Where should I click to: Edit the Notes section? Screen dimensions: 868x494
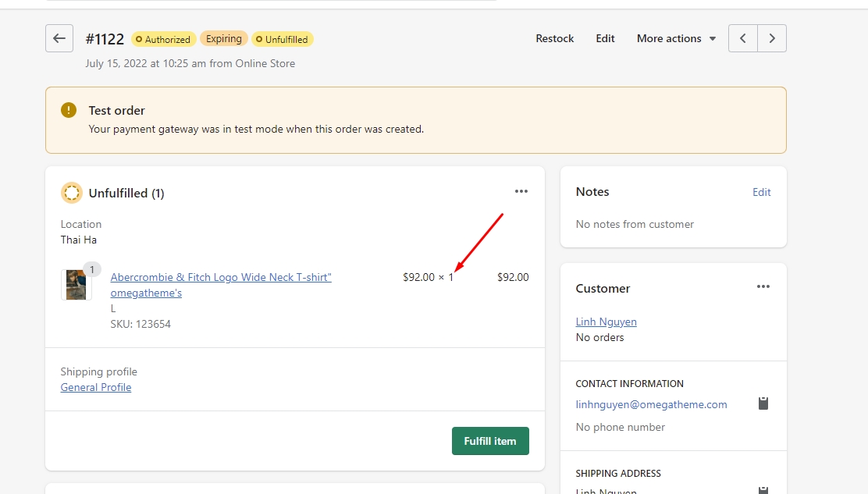pyautogui.click(x=761, y=192)
